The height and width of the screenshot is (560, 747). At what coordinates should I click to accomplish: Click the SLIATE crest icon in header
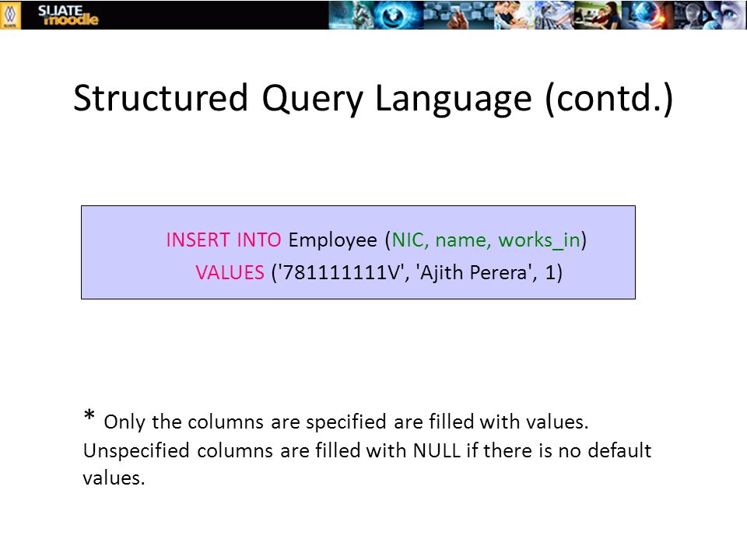tap(10, 15)
